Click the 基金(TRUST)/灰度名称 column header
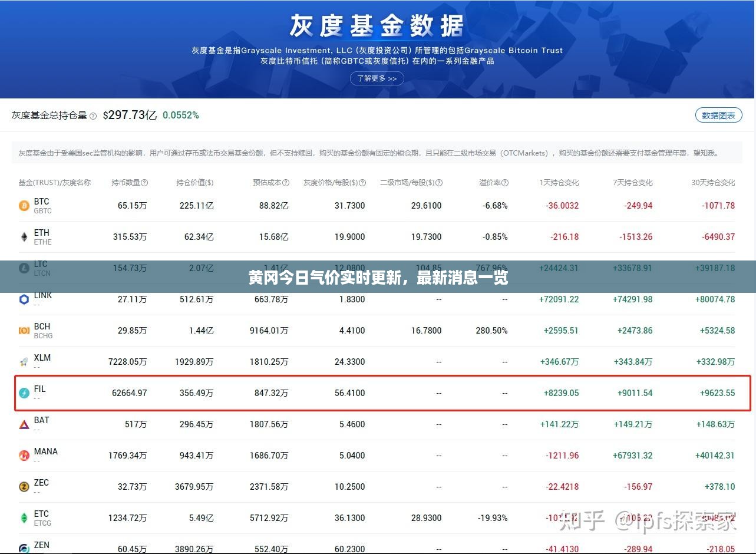Viewport: 756px width, 554px height. [55, 183]
